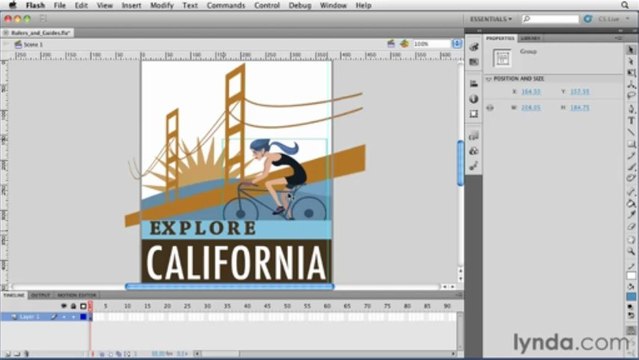Select the Hand tool
Image resolution: width=639 pixels, height=360 pixels.
point(631,240)
